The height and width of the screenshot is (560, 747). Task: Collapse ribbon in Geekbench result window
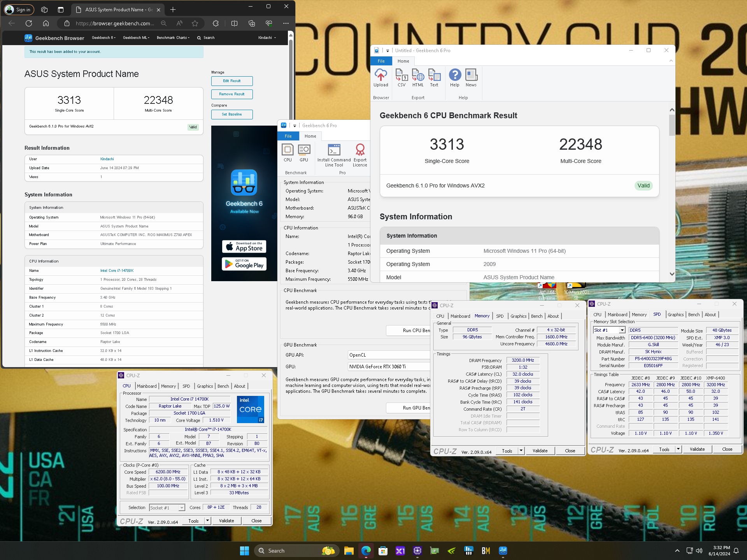(671, 61)
